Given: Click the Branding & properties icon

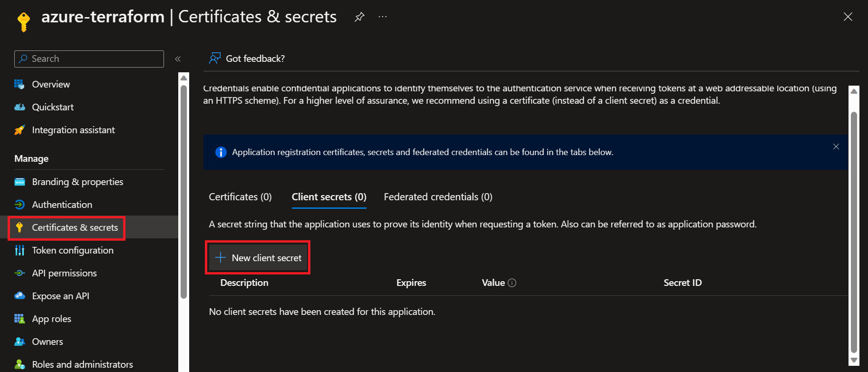Looking at the screenshot, I should click(x=19, y=182).
